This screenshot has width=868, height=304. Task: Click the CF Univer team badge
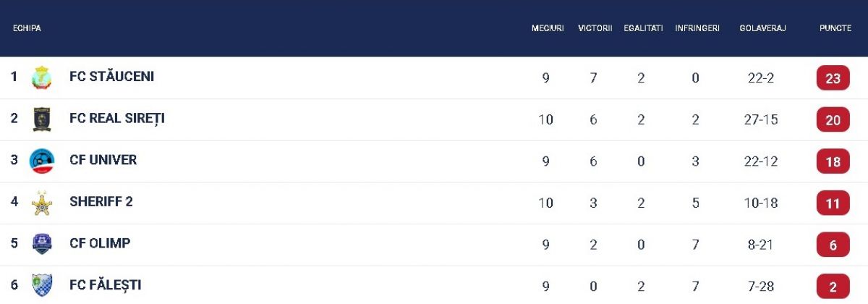tap(42, 161)
